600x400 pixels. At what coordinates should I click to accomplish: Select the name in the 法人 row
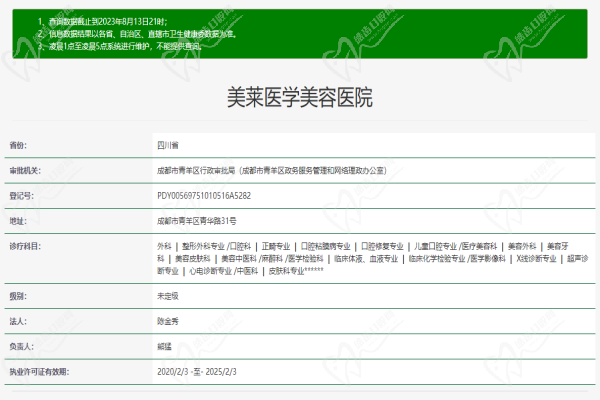pos(168,321)
